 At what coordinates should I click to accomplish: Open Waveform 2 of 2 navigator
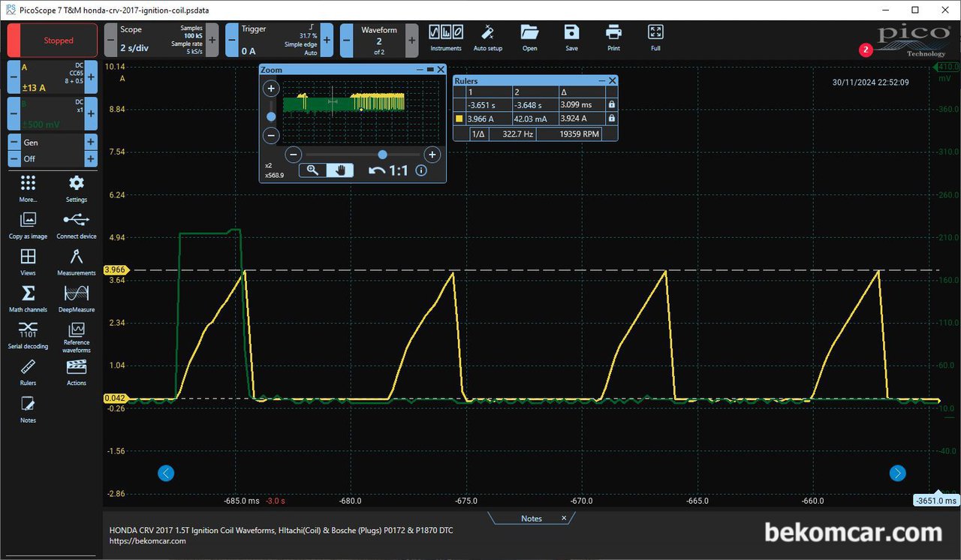tap(379, 40)
